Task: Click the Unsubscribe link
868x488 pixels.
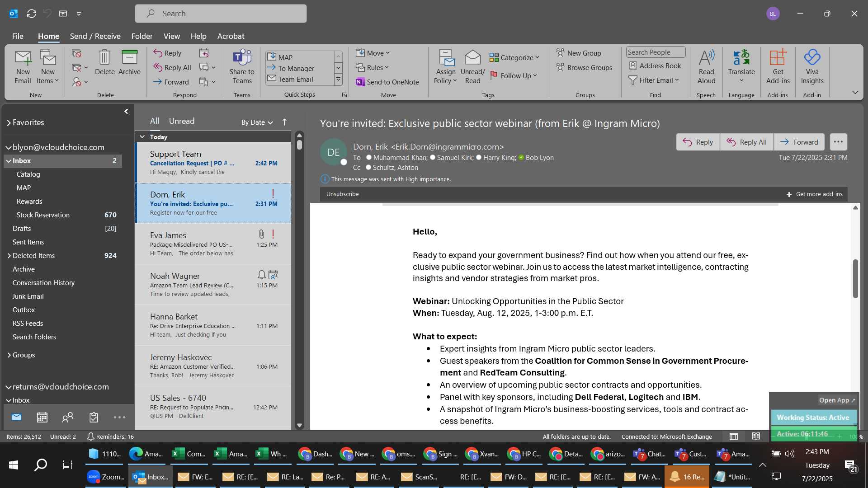Action: [x=342, y=194]
